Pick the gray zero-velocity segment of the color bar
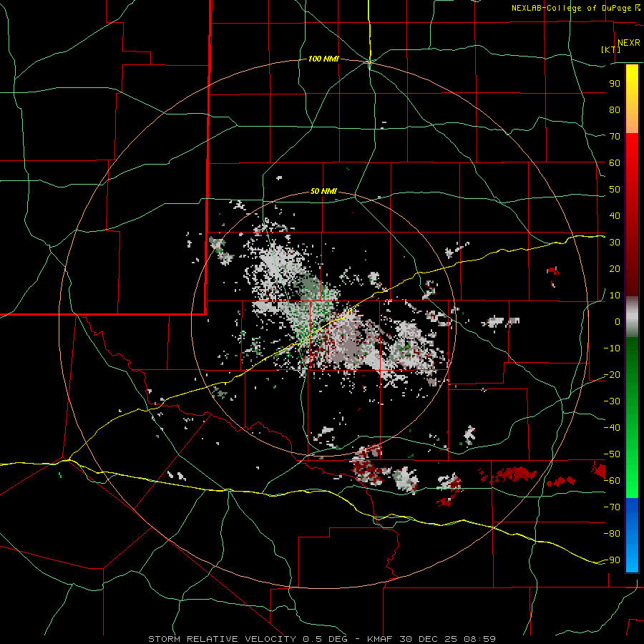 click(x=632, y=317)
